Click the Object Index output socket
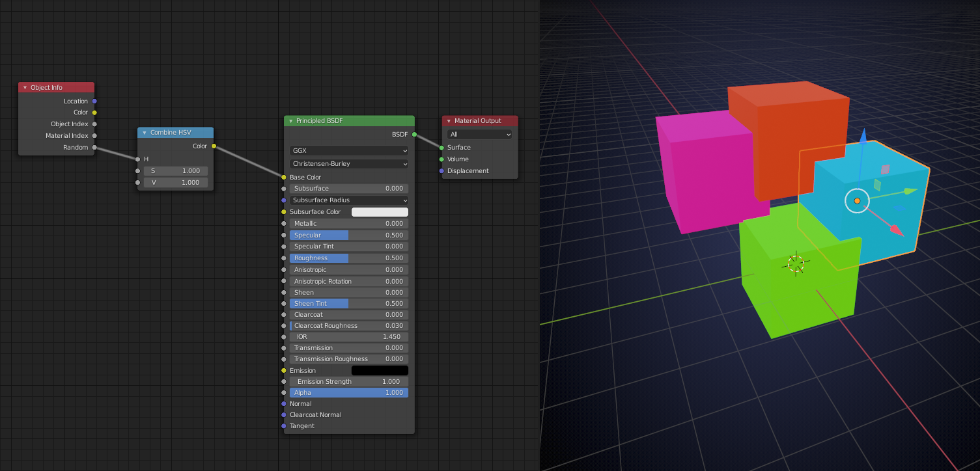The height and width of the screenshot is (471, 980). [94, 124]
